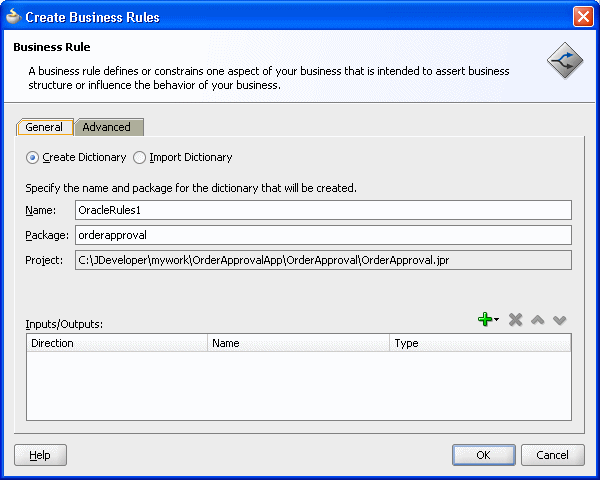Click the Name field containing OracleRules1

[x=323, y=210]
